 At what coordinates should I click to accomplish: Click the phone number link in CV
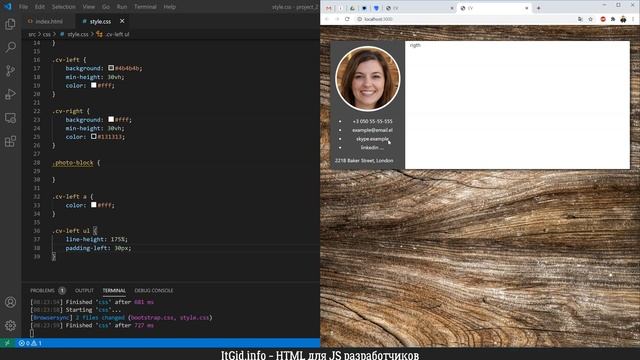coord(372,121)
